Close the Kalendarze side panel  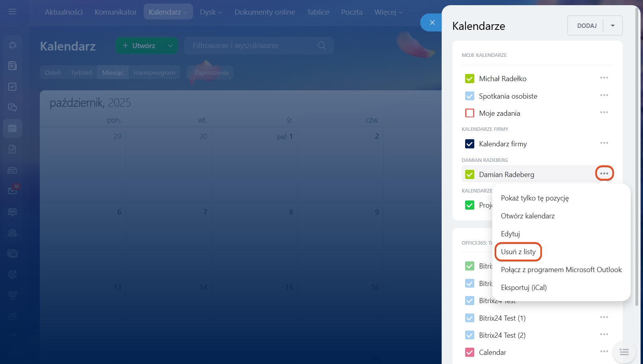pyautogui.click(x=432, y=23)
